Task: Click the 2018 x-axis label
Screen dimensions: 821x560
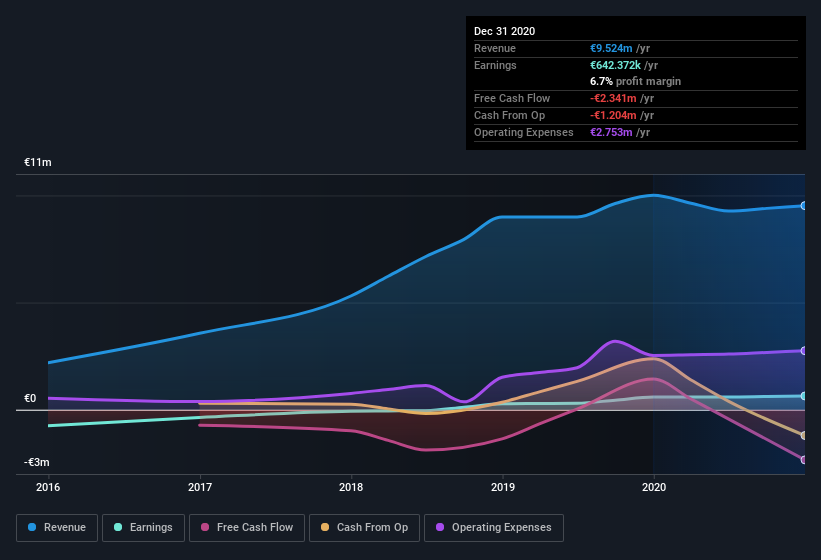Action: (351, 487)
